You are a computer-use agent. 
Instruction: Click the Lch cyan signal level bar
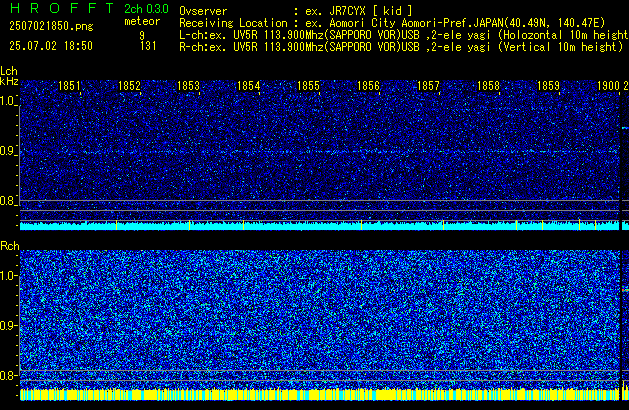(x=319, y=225)
